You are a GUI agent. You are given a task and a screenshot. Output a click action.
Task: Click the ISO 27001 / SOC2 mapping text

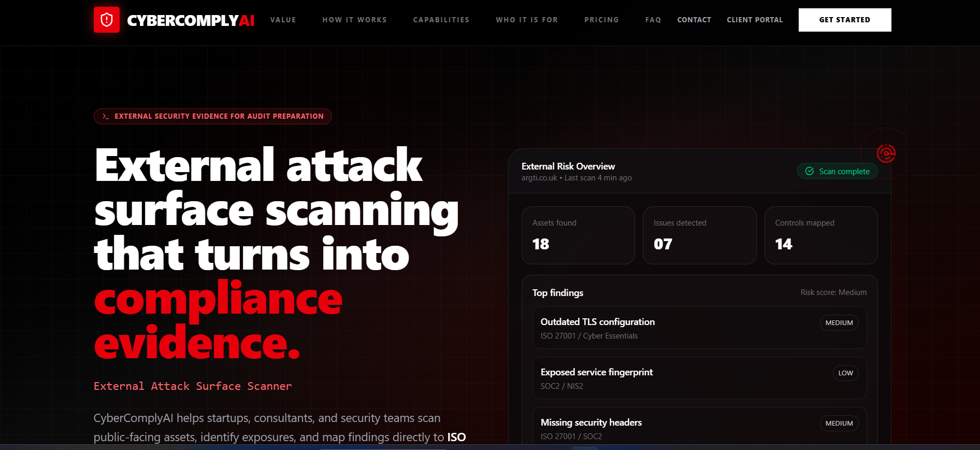pos(571,437)
